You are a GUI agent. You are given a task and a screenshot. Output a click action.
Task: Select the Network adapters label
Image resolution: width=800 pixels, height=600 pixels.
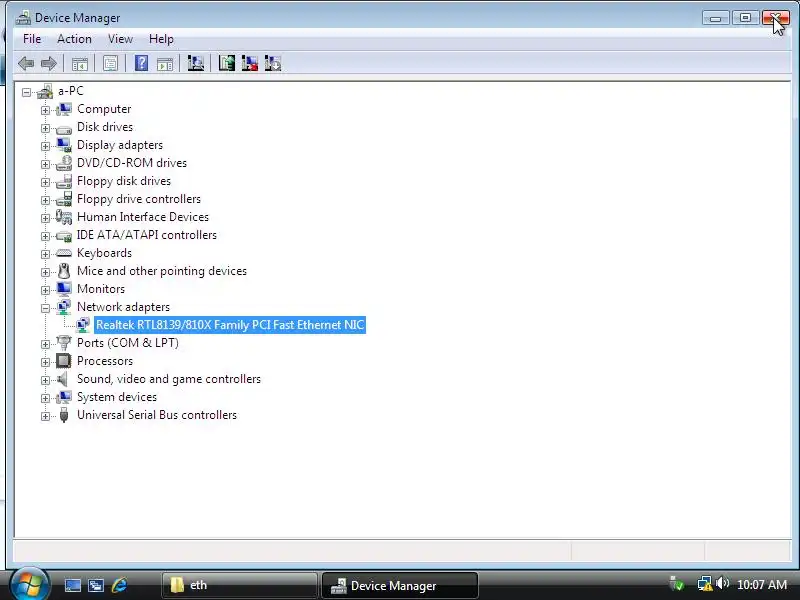(123, 307)
